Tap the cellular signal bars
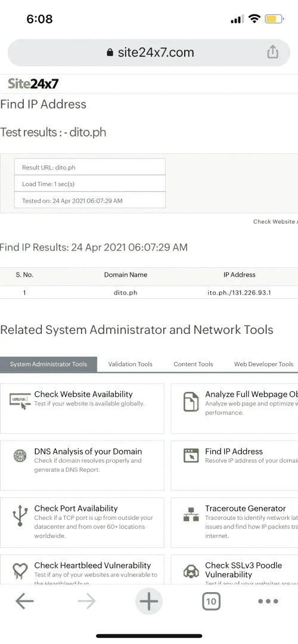 pos(237,19)
